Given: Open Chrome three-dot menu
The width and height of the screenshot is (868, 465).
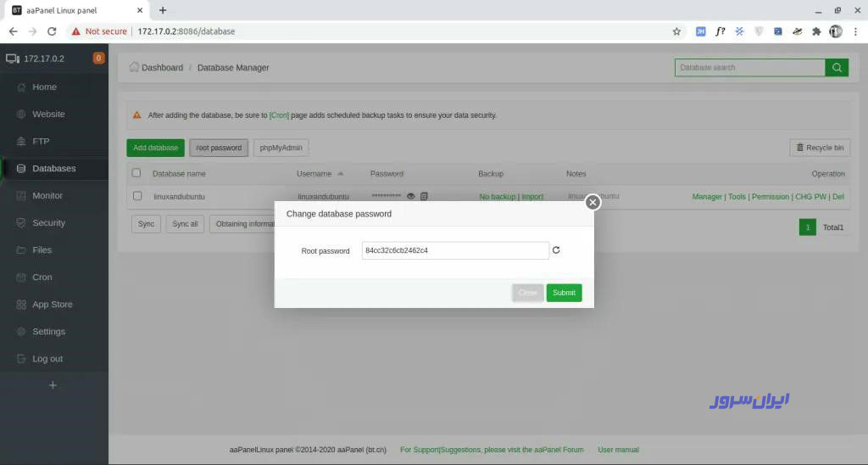Looking at the screenshot, I should click(855, 31).
